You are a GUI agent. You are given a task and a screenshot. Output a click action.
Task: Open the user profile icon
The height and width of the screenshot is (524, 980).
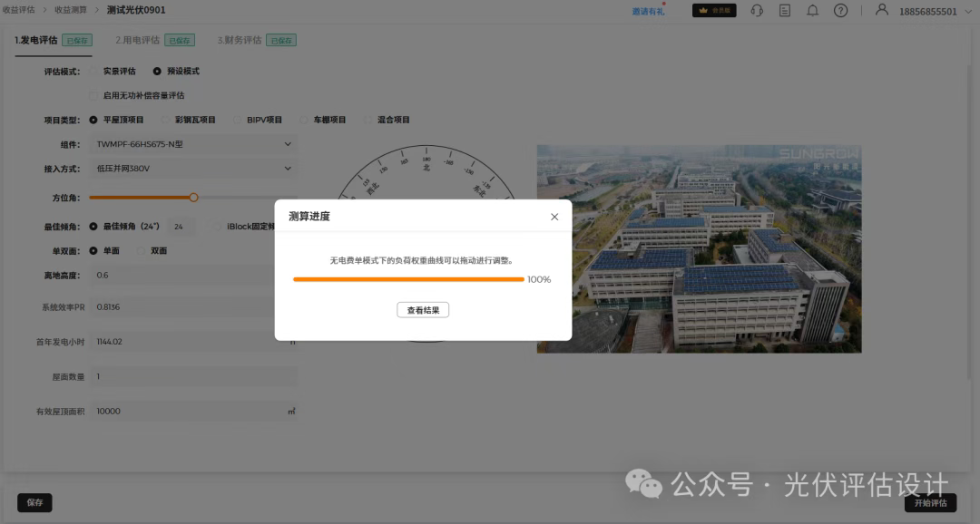point(881,9)
